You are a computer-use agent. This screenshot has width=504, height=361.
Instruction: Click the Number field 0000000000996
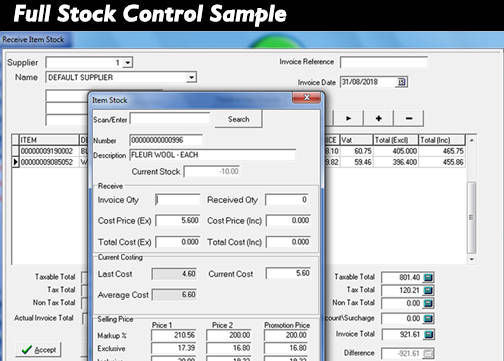pos(166,140)
